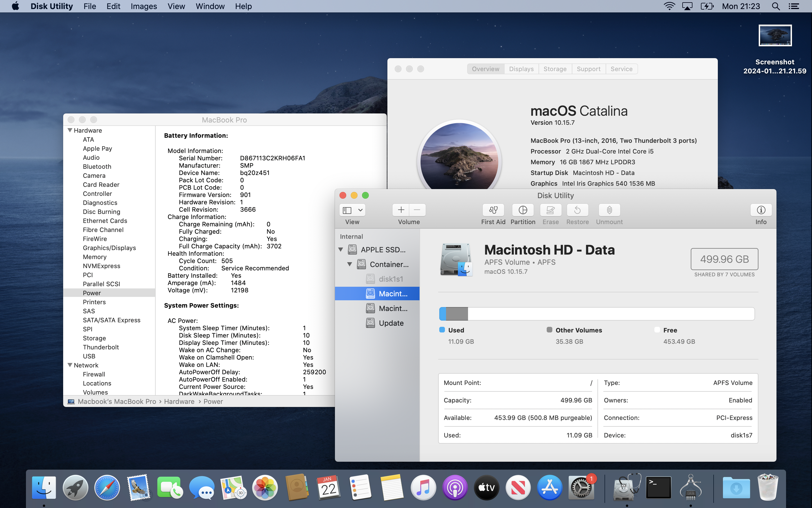Screen dimensions: 812x508
Task: Run First Aid on the selected volume
Action: click(493, 210)
